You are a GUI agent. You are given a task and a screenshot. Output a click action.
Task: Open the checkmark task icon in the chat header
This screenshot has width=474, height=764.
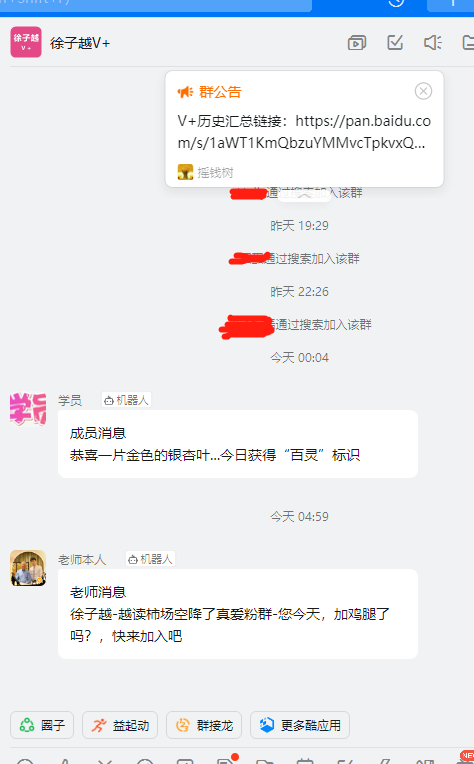(395, 42)
